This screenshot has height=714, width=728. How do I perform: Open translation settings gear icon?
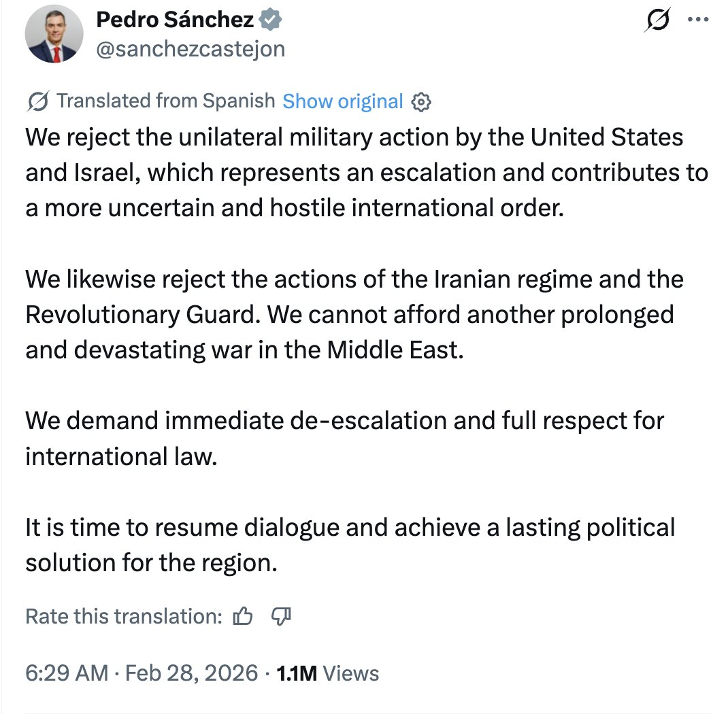pyautogui.click(x=422, y=102)
